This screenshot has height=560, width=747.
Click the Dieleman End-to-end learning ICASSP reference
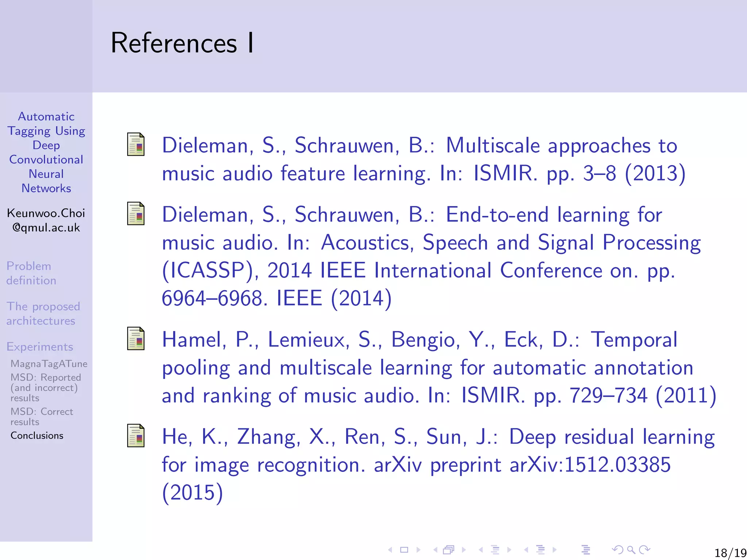[431, 256]
